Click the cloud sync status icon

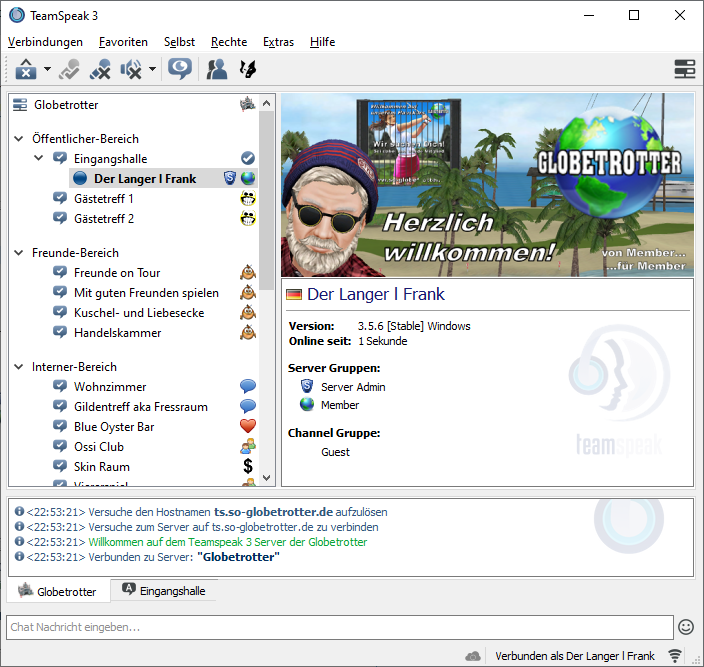pyautogui.click(x=472, y=656)
